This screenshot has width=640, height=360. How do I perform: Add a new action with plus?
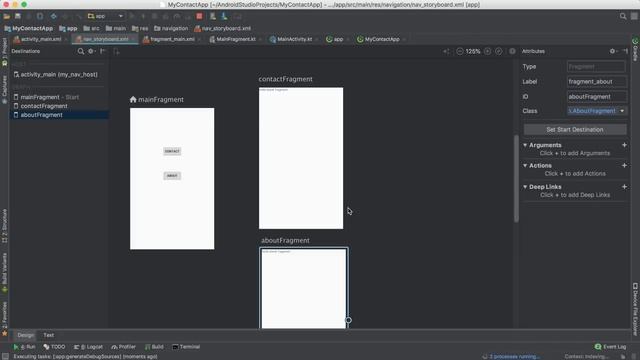(624, 165)
